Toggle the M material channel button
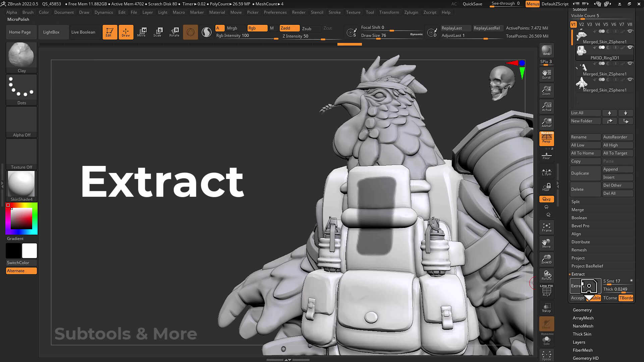This screenshot has width=644, height=362. 272,28
